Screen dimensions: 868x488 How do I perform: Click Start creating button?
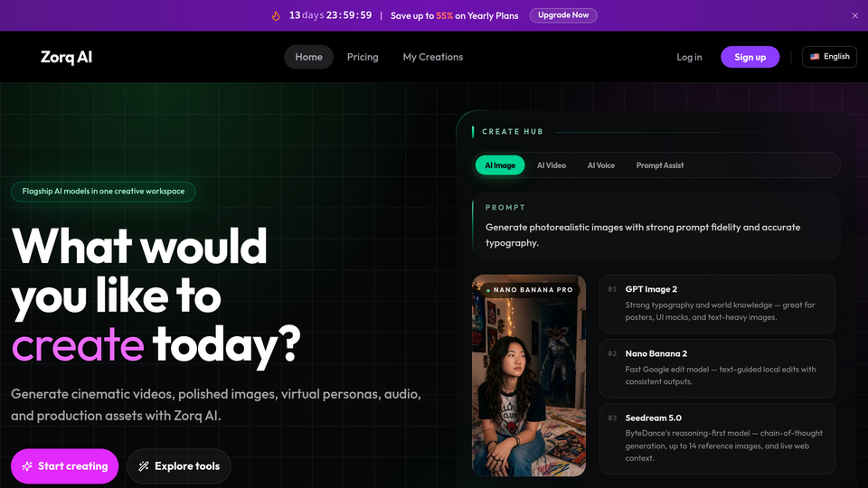click(x=65, y=466)
